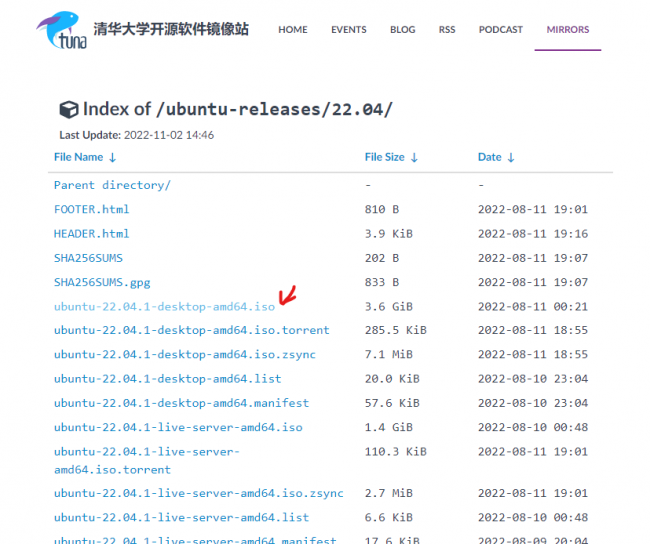
Task: Download SHA256SUMS.gpg signature file
Action: coord(102,282)
